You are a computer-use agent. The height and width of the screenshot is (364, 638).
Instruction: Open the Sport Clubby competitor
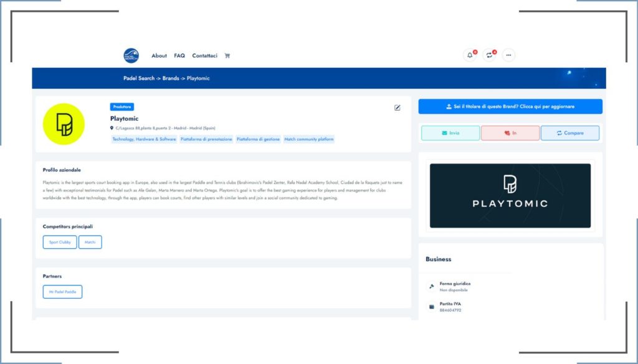click(60, 242)
